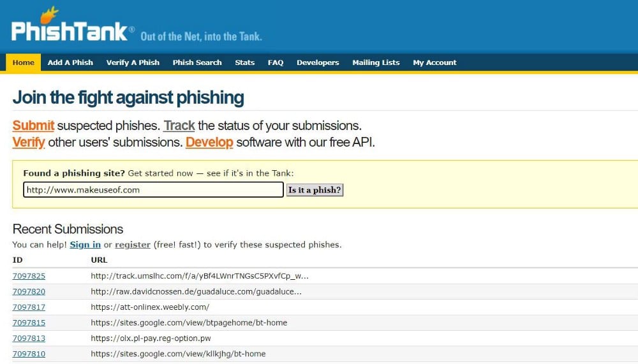Open submission ID 7097813
Screen dimensions: 638x364
(x=29, y=339)
